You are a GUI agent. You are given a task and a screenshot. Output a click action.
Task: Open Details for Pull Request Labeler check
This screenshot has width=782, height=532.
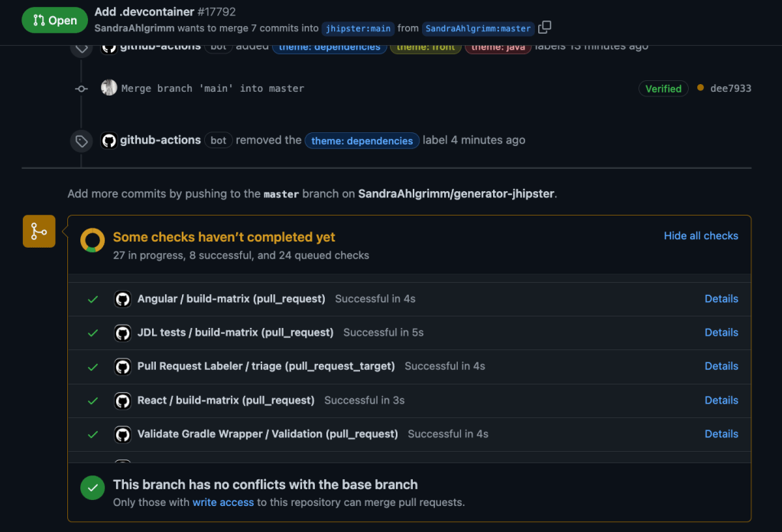pos(721,366)
